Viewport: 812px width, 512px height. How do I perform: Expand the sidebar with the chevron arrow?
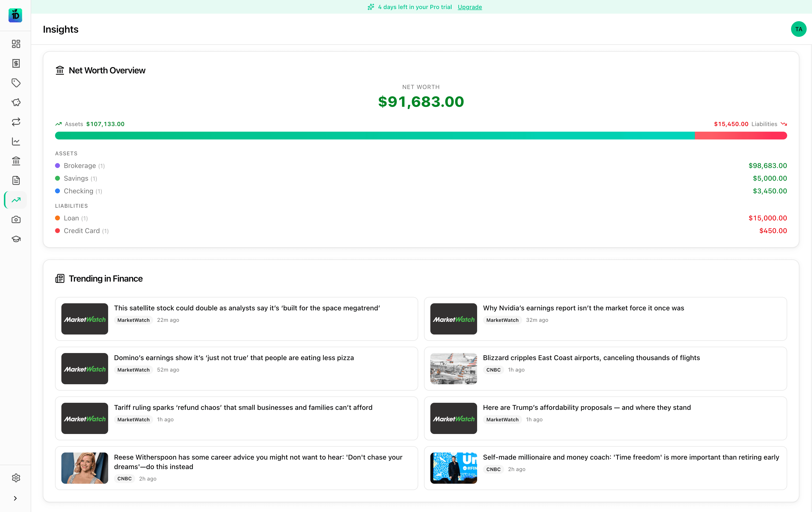(16, 498)
